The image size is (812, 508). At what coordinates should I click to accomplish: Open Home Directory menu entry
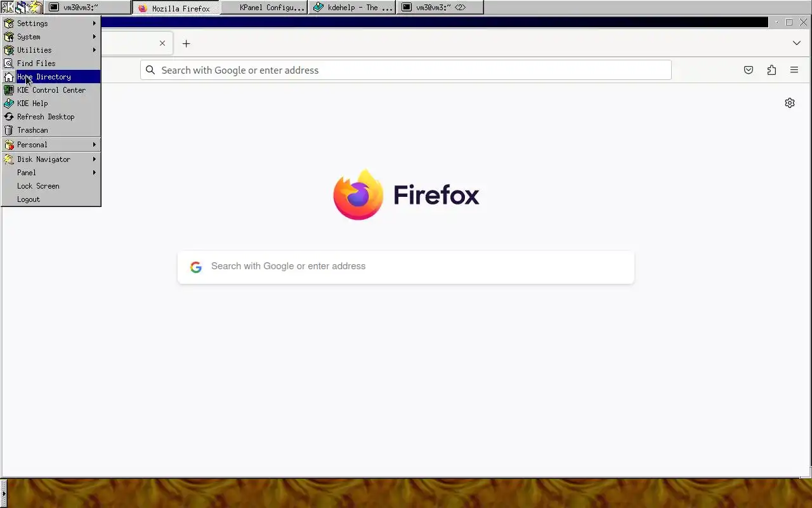tap(51, 77)
